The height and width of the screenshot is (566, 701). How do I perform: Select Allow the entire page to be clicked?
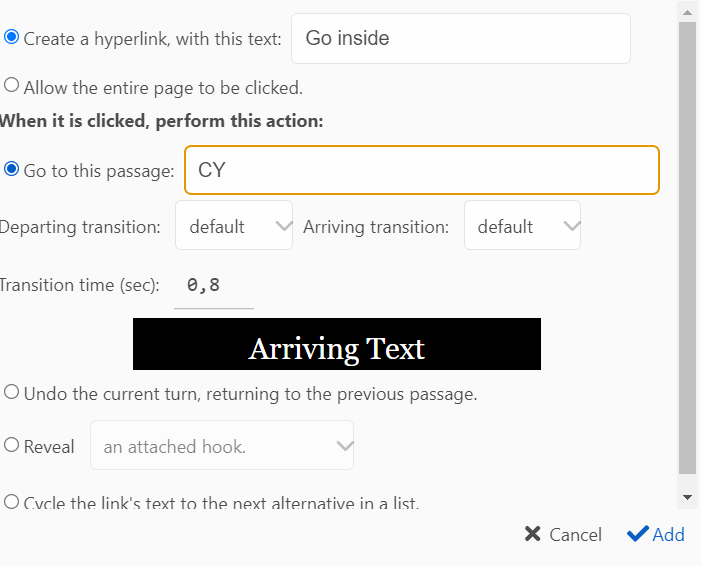[12, 86]
